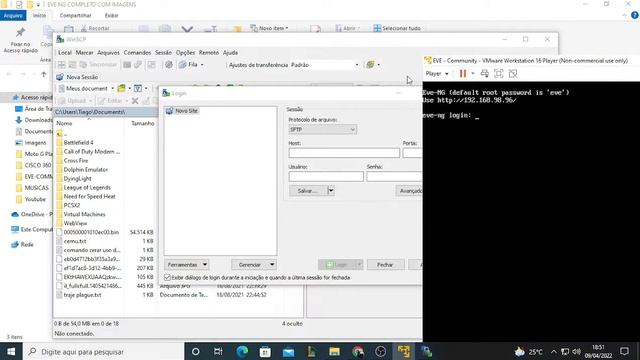
Task: Expand Ferramentas dropdown in Login
Action: (x=205, y=264)
